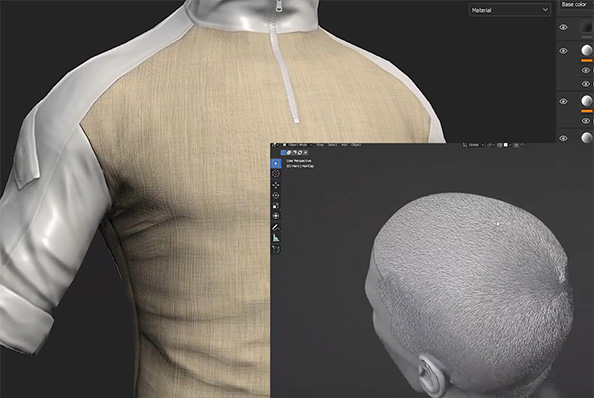Choose the Move tool in Blender toolbar

(x=276, y=185)
